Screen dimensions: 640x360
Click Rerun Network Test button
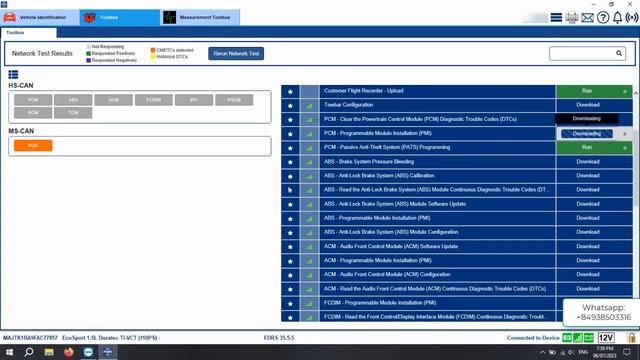(x=236, y=53)
